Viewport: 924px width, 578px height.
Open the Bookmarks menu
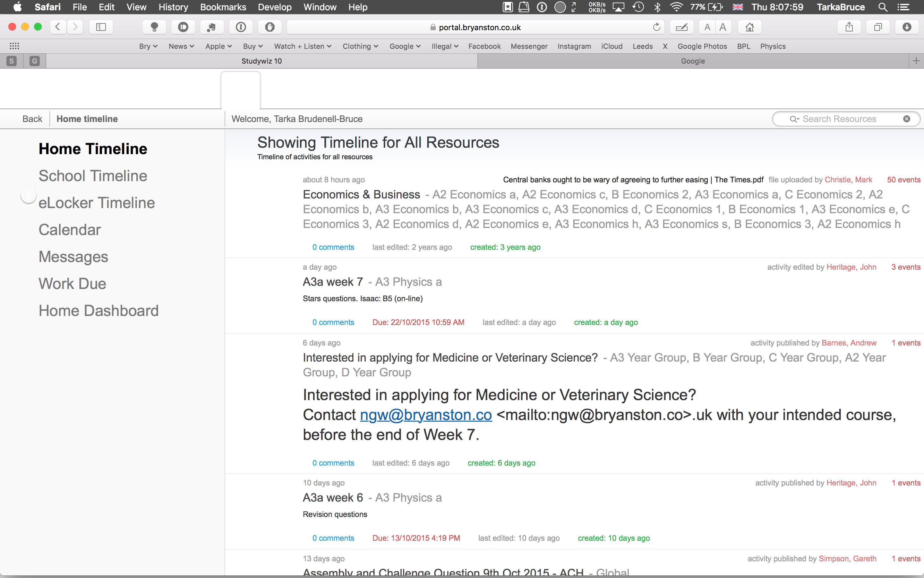[x=223, y=7]
